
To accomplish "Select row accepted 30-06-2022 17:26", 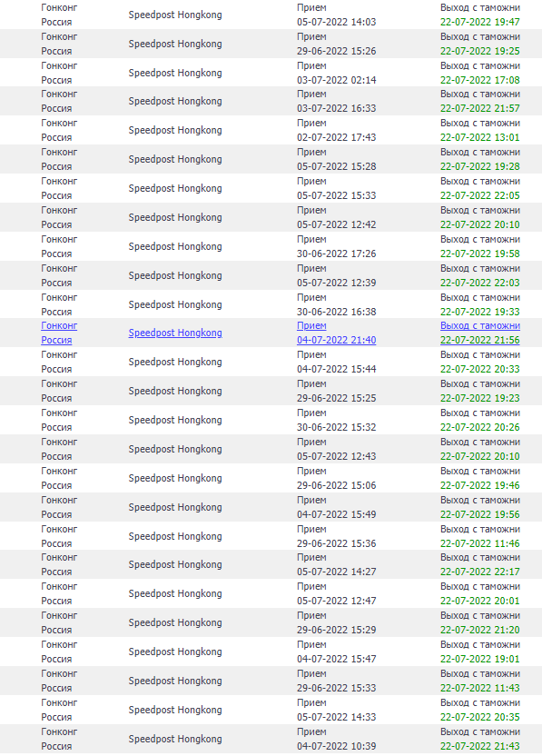I will click(x=271, y=246).
